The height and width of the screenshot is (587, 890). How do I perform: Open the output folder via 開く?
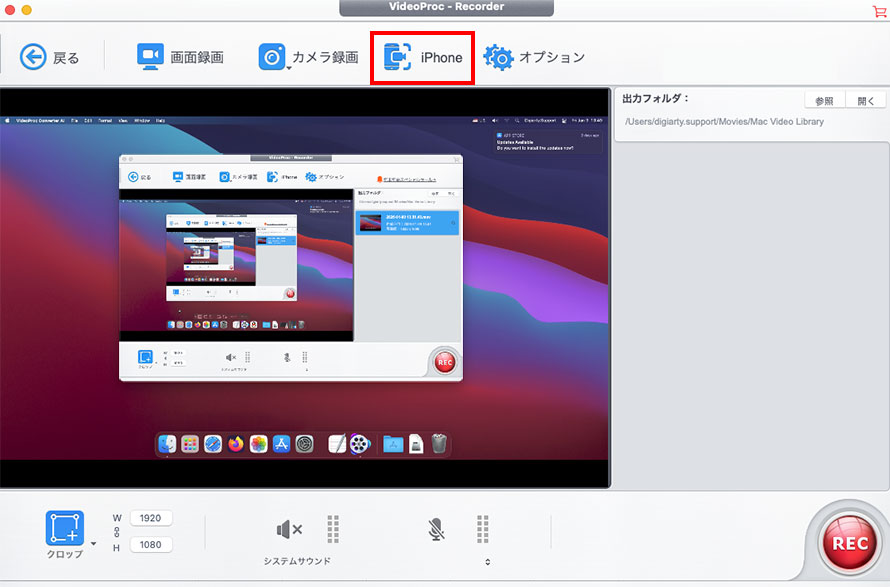[x=867, y=99]
